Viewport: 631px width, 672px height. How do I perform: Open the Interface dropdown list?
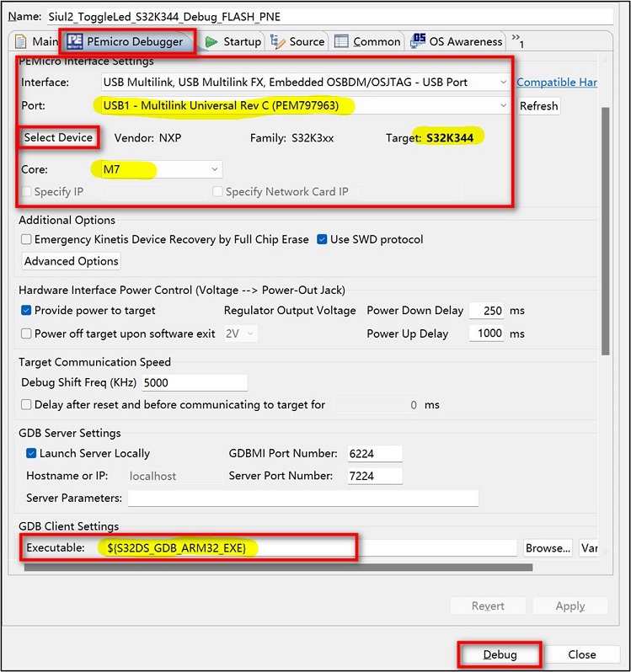[x=305, y=82]
